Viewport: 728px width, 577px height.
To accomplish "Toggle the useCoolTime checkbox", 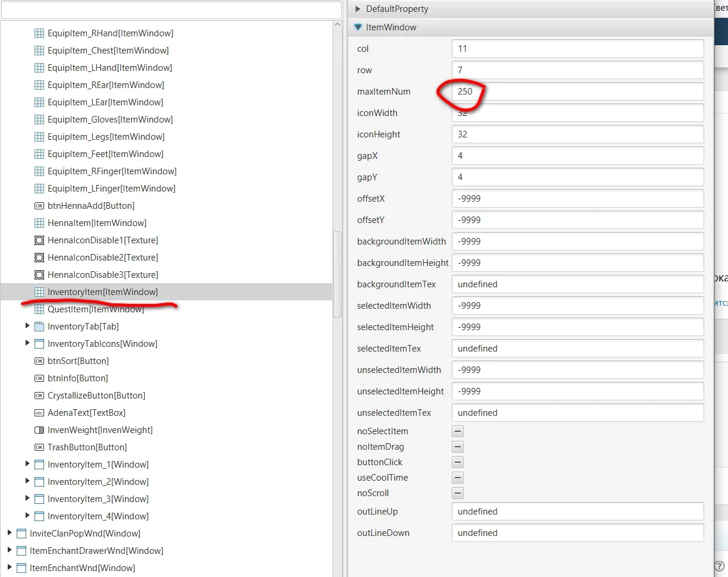I will 458,478.
